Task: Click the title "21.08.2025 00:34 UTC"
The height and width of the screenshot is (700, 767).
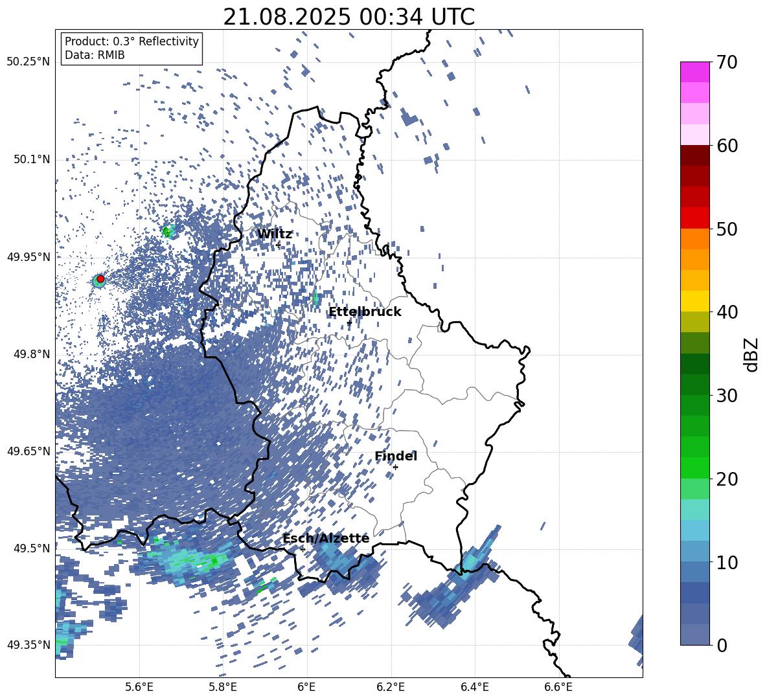Action: coord(349,17)
